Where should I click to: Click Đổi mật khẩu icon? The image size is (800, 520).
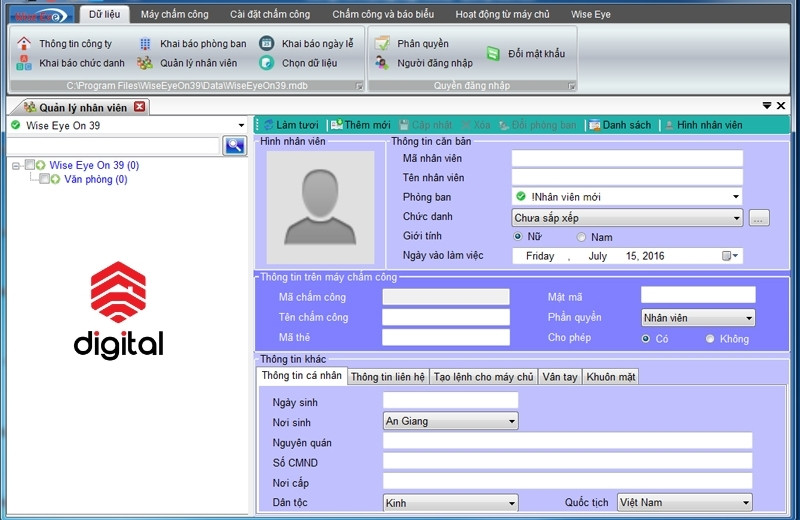pos(493,53)
